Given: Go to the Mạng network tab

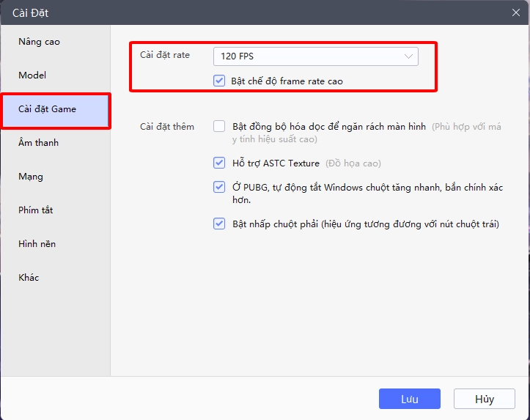Looking at the screenshot, I should point(31,177).
